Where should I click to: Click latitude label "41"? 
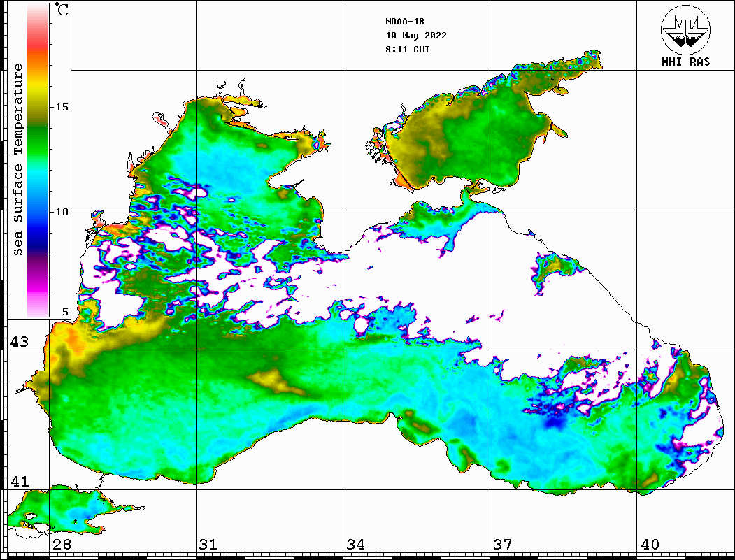pyautogui.click(x=20, y=481)
